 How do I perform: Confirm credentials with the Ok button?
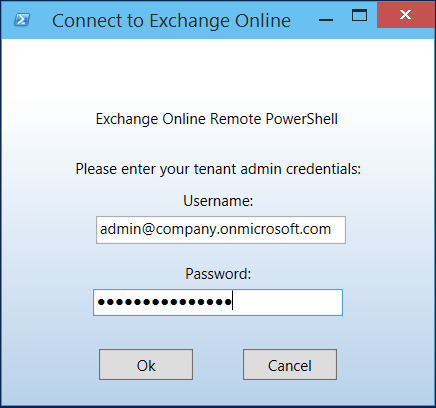pos(146,364)
